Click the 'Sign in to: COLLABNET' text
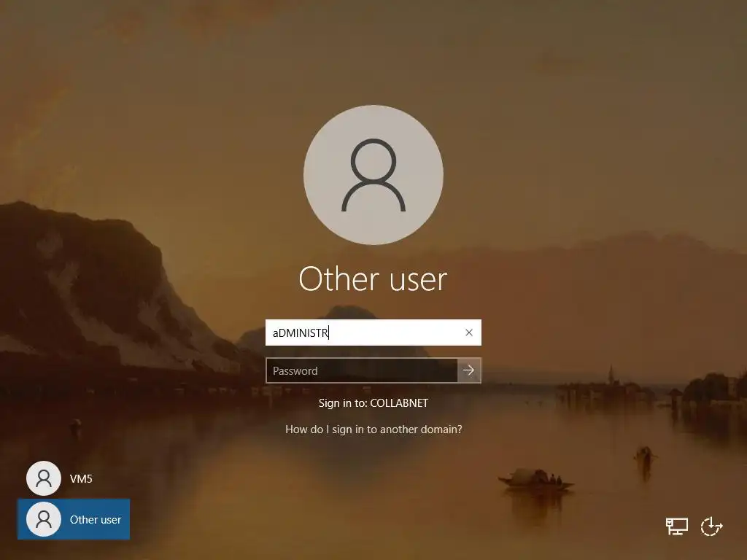The width and height of the screenshot is (747, 560). click(373, 402)
